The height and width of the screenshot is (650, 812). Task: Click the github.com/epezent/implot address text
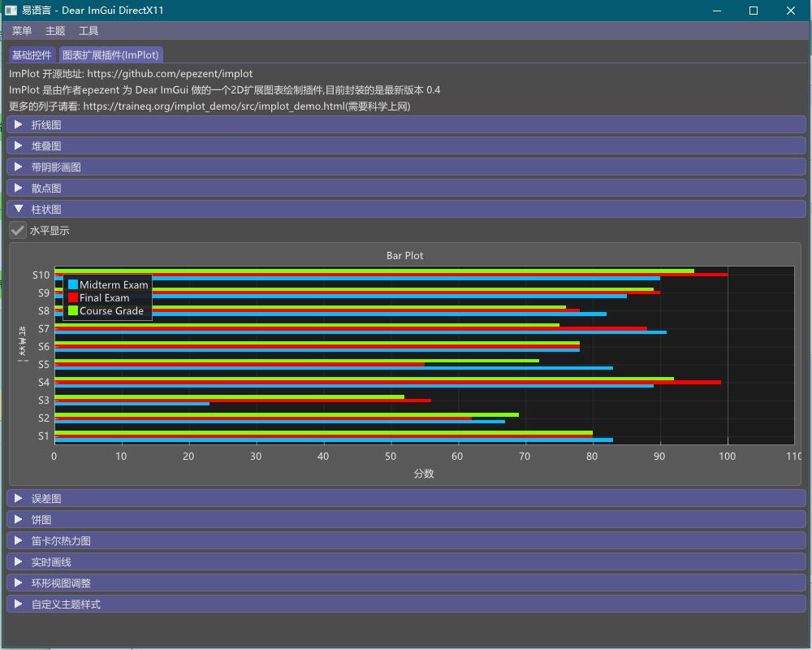click(170, 74)
